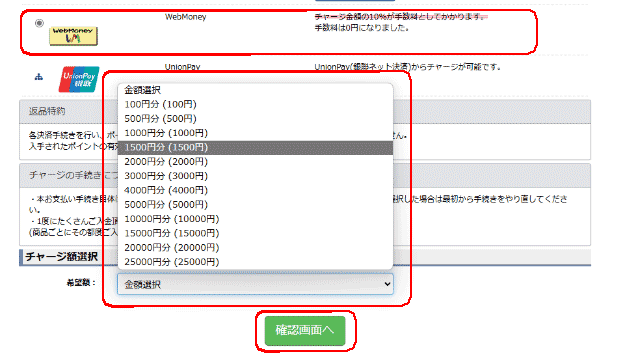Click UnionPay(銀聯ネット決済) description text
This screenshot has height=364, width=640.
tap(407, 67)
